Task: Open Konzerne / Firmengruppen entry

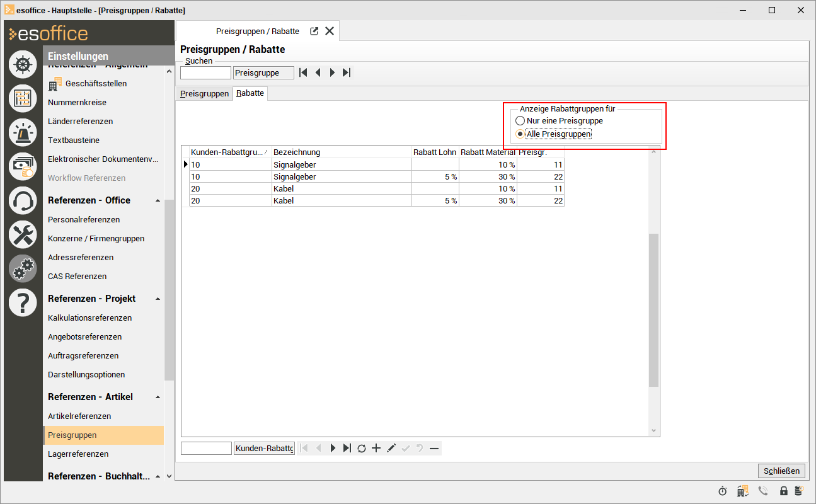Action: pyautogui.click(x=96, y=238)
